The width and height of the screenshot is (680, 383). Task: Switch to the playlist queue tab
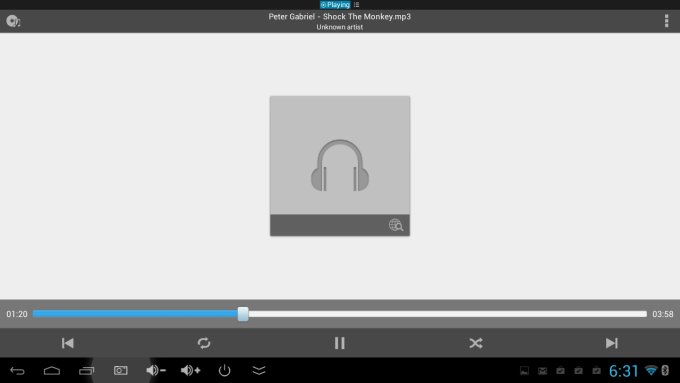pos(356,5)
